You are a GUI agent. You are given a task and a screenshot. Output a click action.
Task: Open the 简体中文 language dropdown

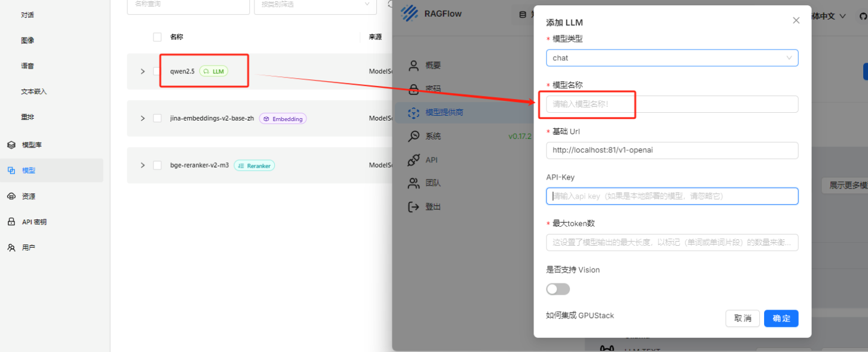tap(827, 16)
